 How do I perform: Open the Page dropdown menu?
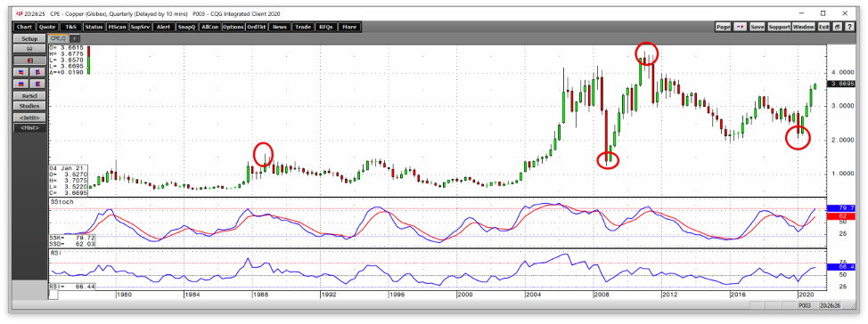pyautogui.click(x=723, y=27)
